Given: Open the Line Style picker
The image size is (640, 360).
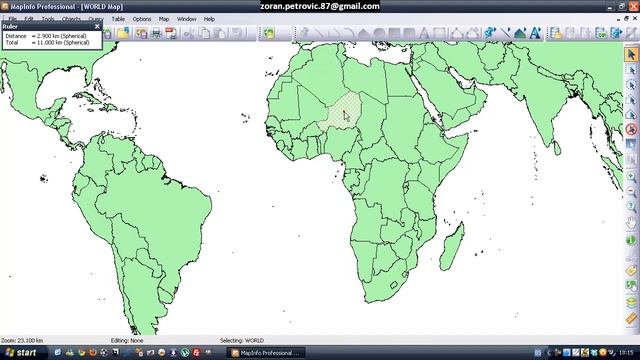Looking at the screenshot, I should tap(505, 33).
